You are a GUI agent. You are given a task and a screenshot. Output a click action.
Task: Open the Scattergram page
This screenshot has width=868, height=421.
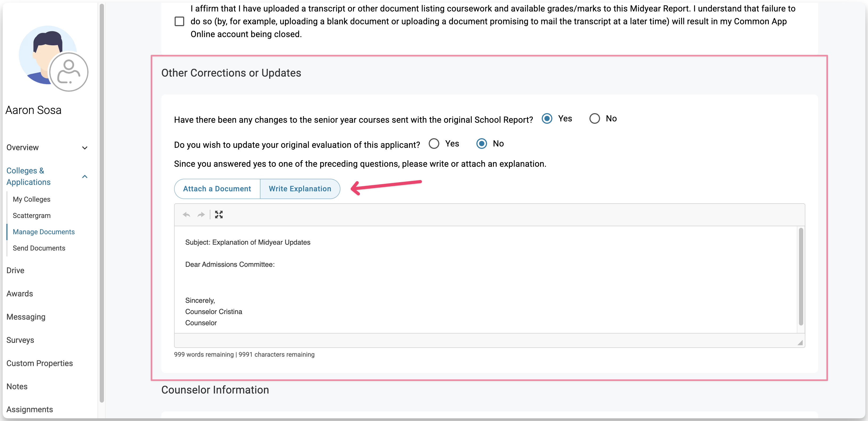coord(32,216)
